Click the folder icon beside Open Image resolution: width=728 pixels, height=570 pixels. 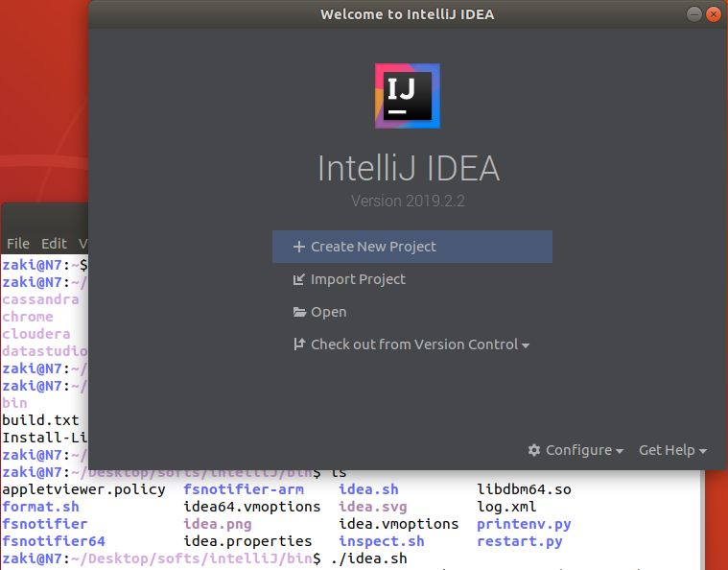pos(299,312)
